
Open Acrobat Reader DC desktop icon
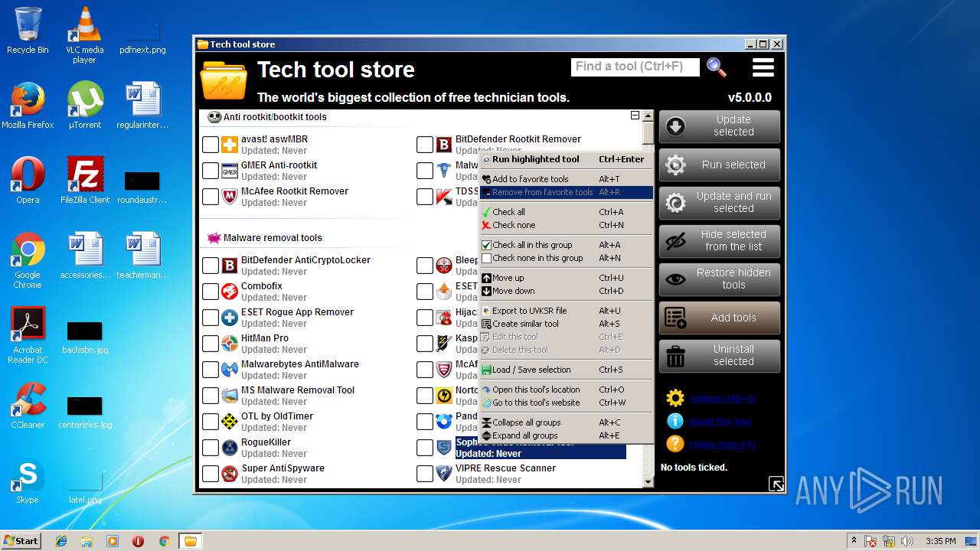pos(28,335)
